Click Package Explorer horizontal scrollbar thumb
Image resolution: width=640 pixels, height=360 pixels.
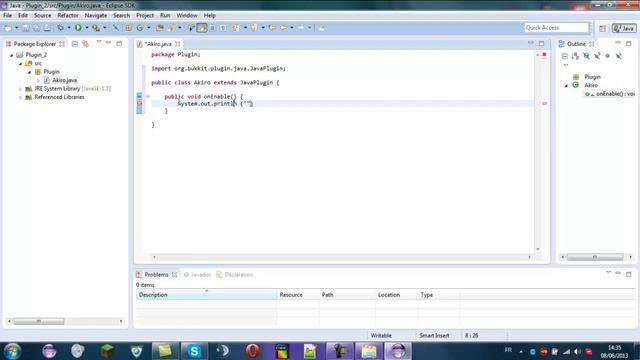coord(39,322)
